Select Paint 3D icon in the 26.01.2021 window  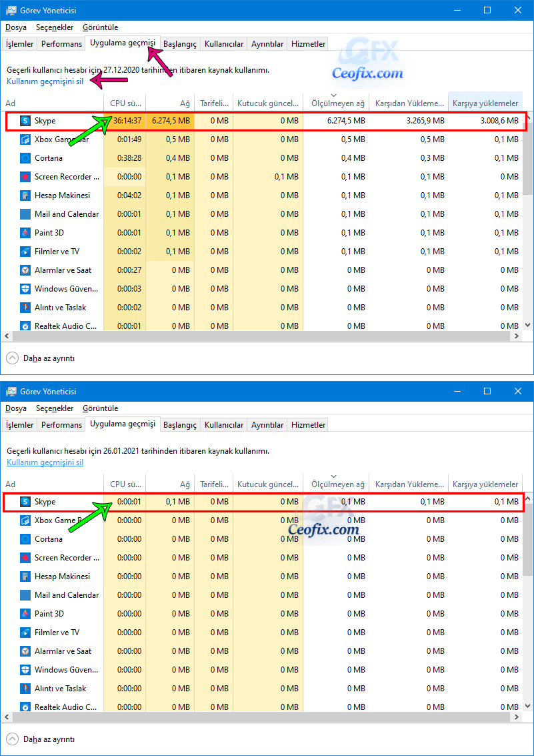pos(25,614)
